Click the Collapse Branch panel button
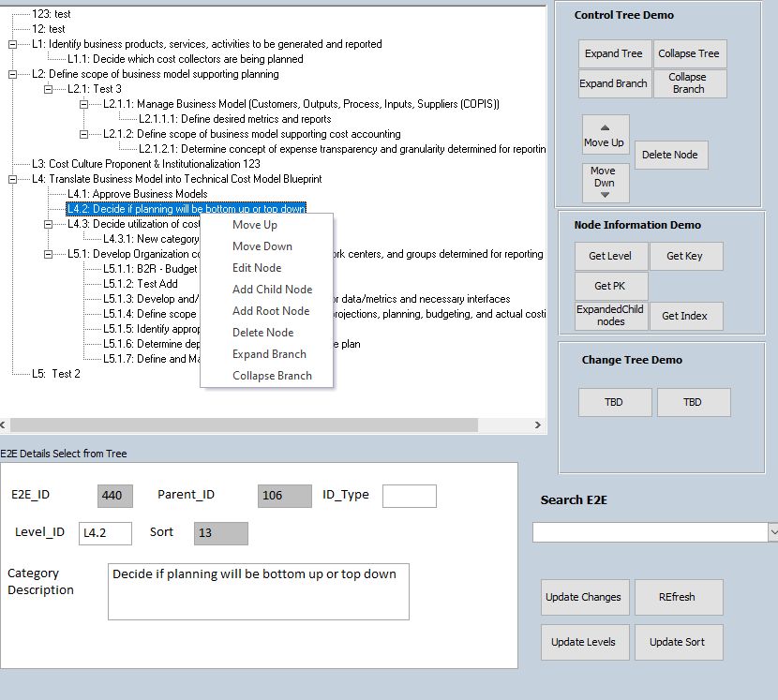Screen dimensions: 778x700 690,83
